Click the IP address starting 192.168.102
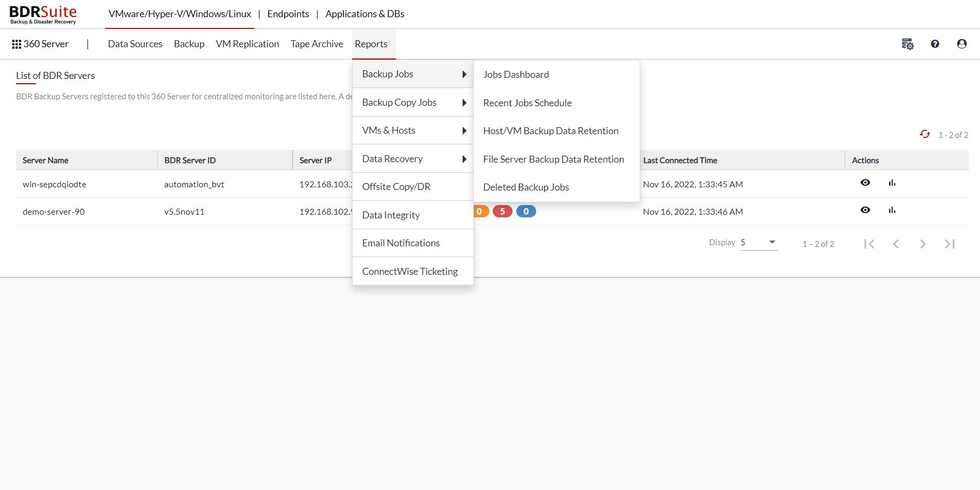980x490 pixels. click(x=326, y=212)
